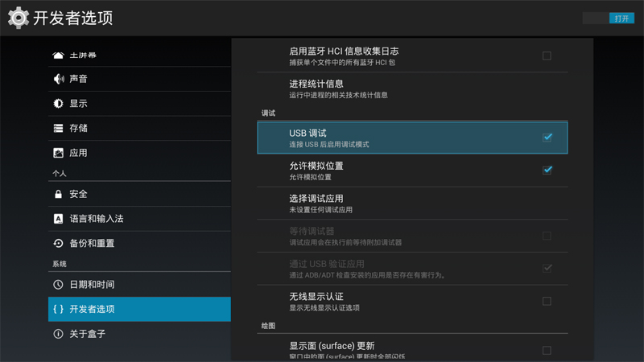Screen dimensions: 644x362
Task: Click the speaker icon next to 声音
Action: (x=58, y=79)
